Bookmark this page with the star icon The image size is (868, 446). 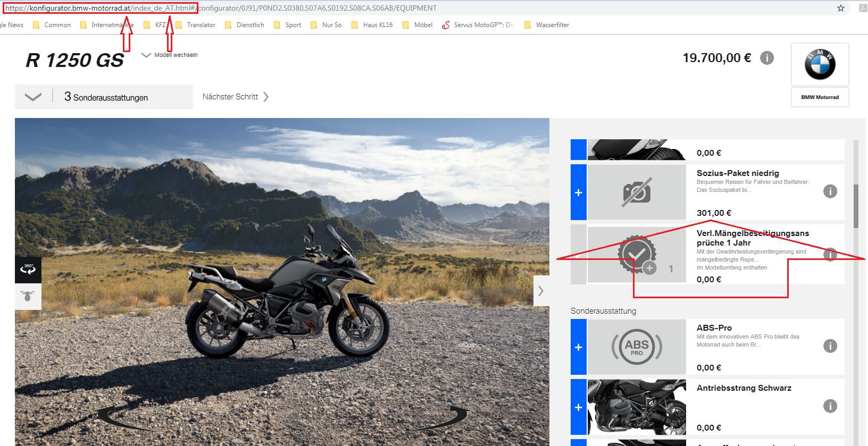(841, 8)
